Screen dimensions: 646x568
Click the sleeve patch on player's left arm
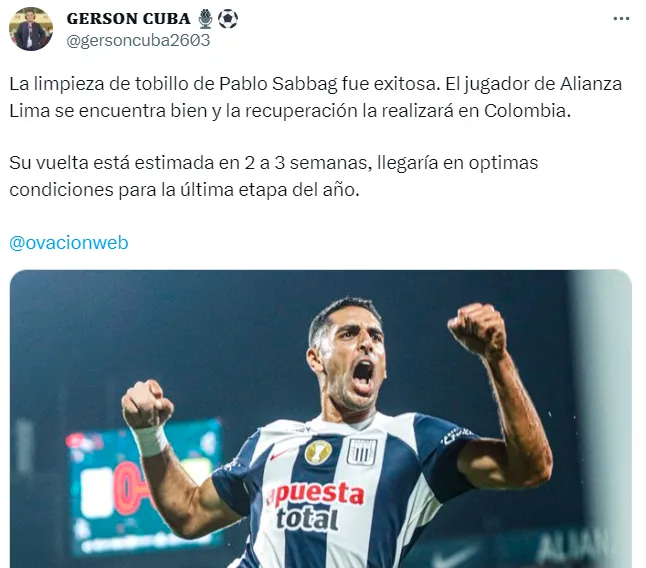[x=456, y=435]
